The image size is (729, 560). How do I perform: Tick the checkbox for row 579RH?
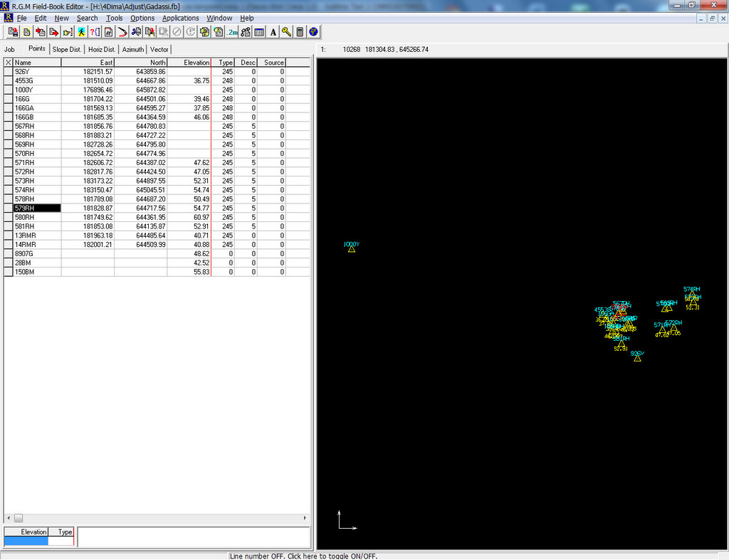(9, 208)
